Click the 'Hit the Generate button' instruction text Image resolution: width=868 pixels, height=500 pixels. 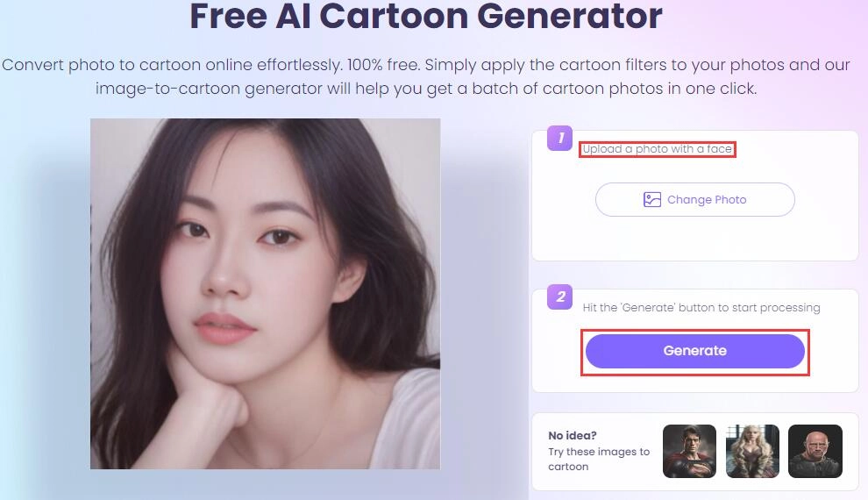pos(701,308)
